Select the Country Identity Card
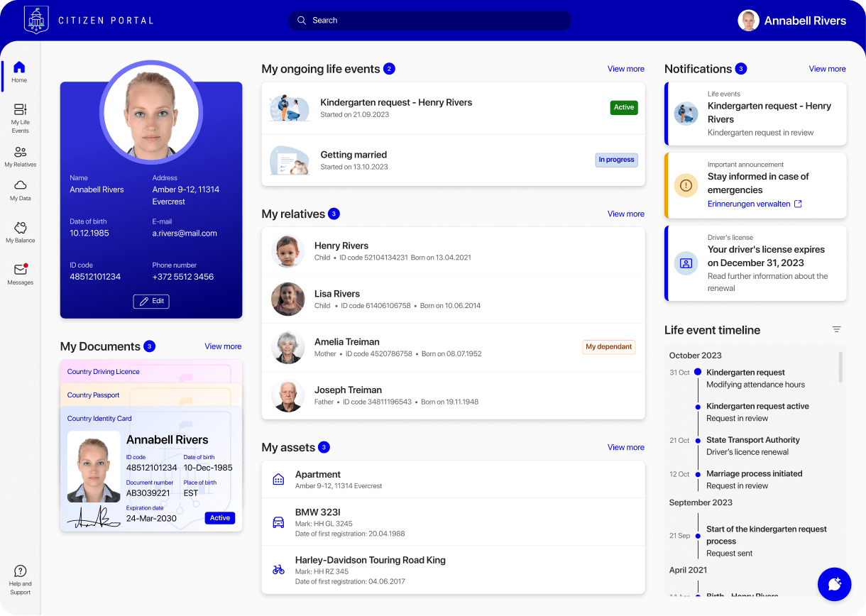The image size is (866, 616). [151, 468]
